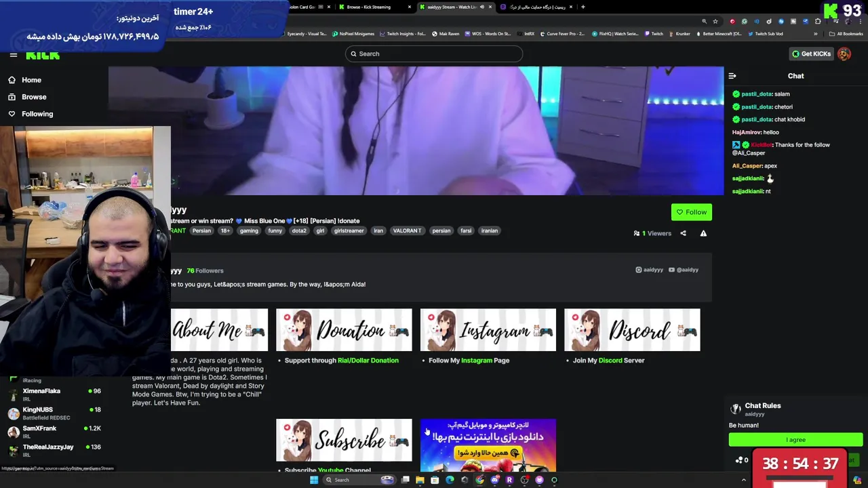Open a new browser tab
This screenshot has width=868, height=488.
583,7
